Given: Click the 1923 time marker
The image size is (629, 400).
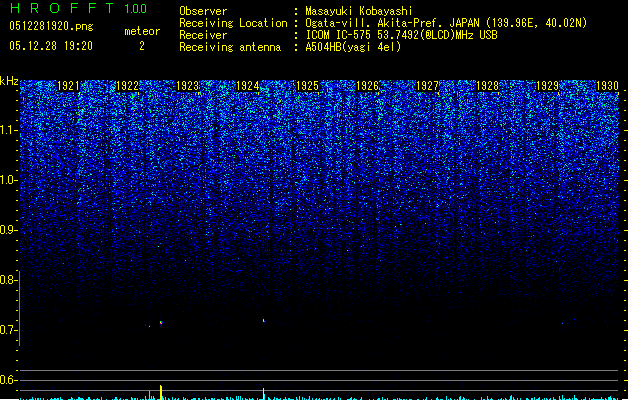Looking at the screenshot, I should coord(187,86).
